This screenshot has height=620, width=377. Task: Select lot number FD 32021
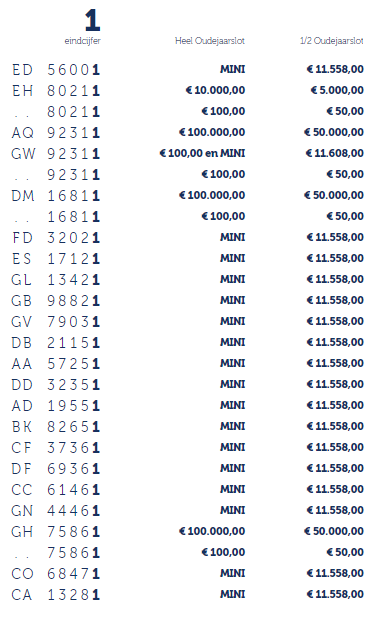(56, 238)
